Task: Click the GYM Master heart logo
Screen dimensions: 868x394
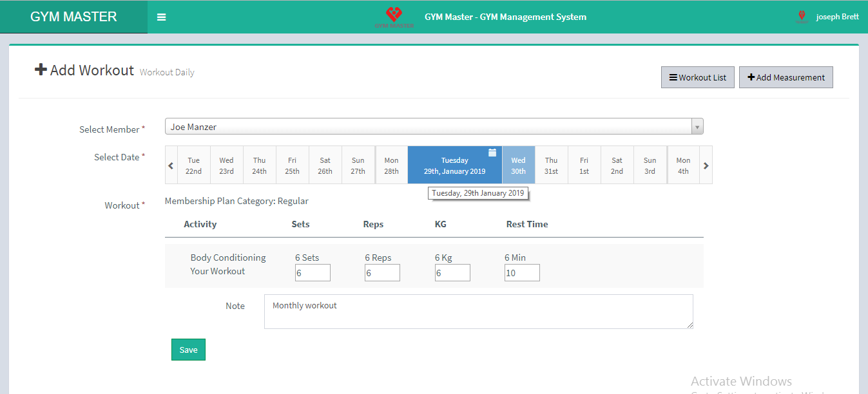Action: (x=394, y=16)
